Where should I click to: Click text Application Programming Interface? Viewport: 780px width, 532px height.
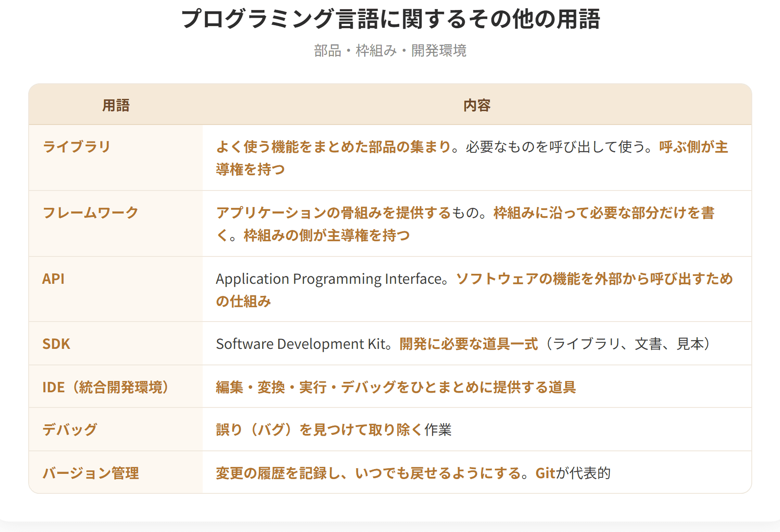(x=329, y=279)
